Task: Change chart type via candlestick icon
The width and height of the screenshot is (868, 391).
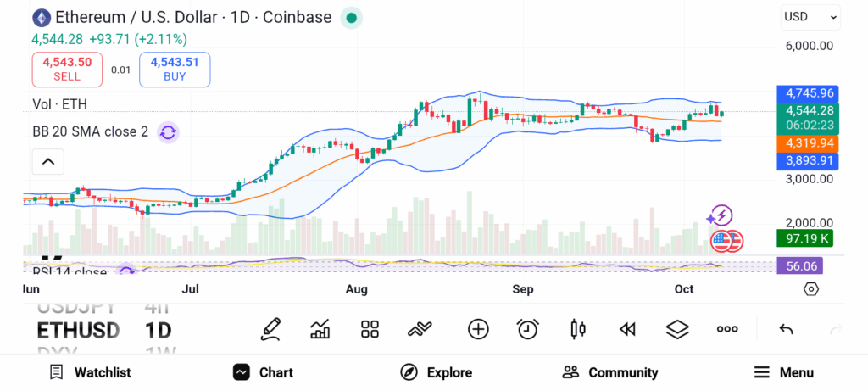Action: 578,329
